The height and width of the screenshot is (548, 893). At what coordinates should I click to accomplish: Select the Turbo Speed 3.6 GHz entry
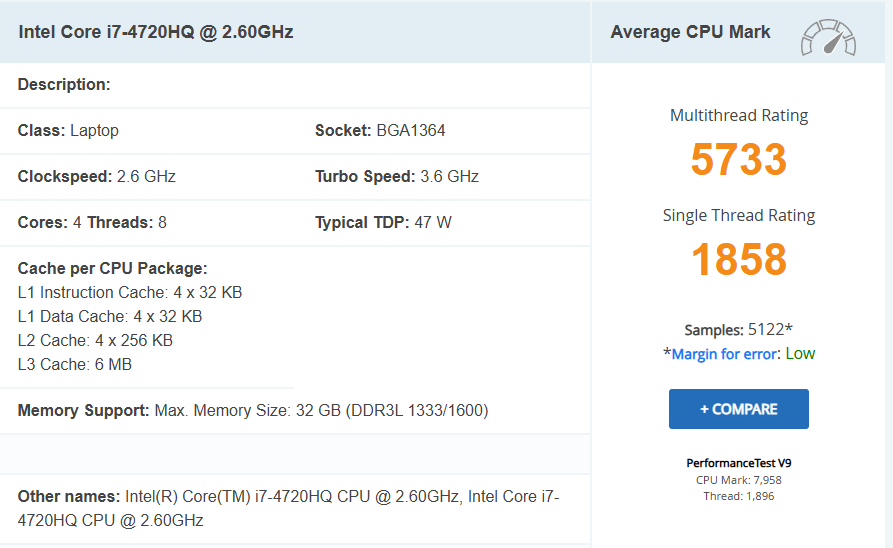coord(397,177)
